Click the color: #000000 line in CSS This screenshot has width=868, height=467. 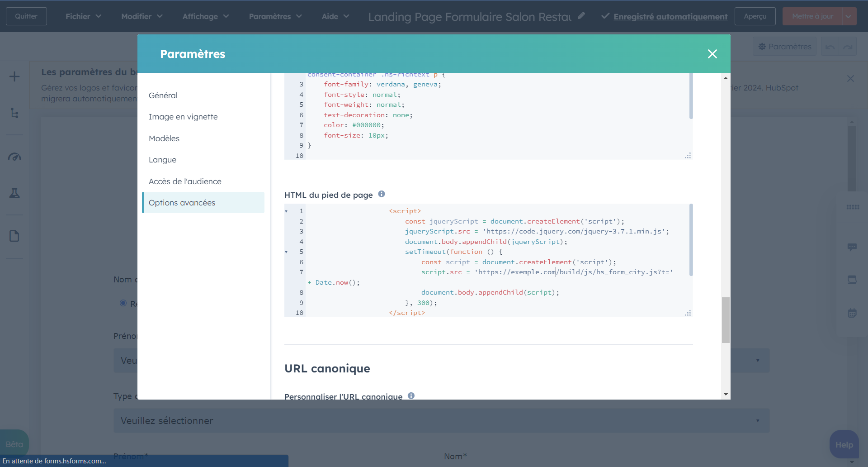354,125
